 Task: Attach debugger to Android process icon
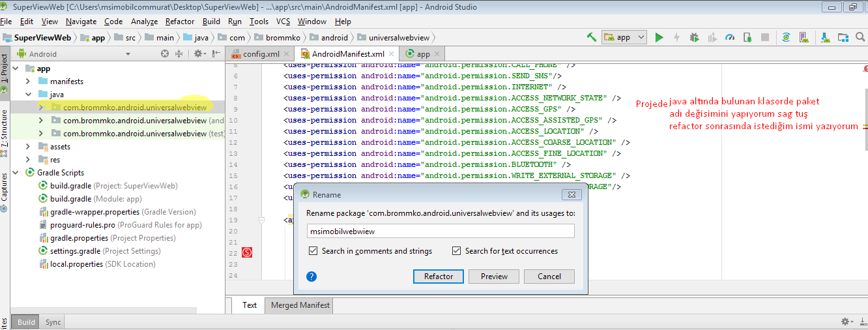(x=747, y=38)
